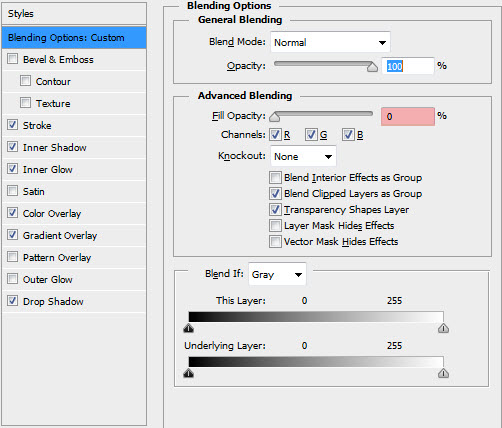This screenshot has width=502, height=428.
Task: Click the Inner Glow style label
Action: [48, 169]
